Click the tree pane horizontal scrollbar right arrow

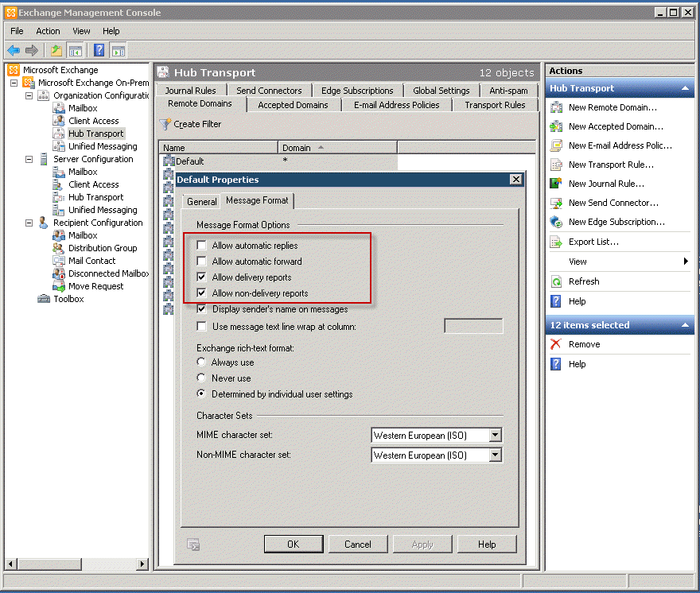[142, 564]
